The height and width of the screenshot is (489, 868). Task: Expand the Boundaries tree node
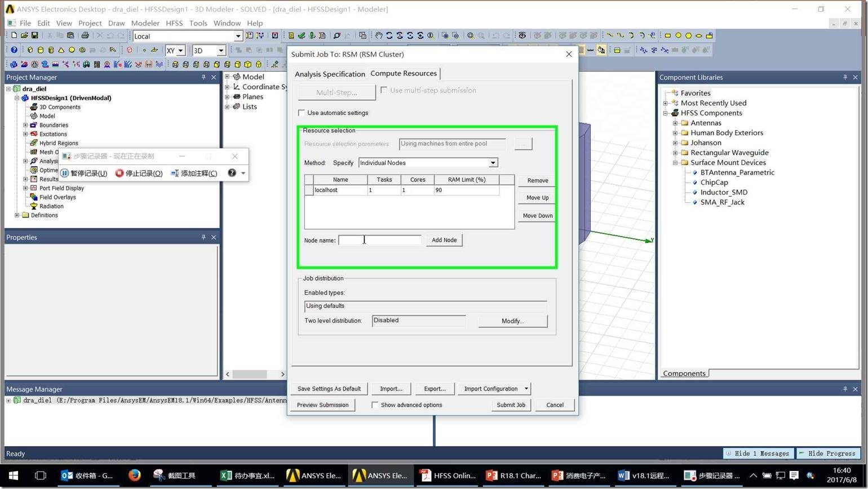(x=25, y=125)
